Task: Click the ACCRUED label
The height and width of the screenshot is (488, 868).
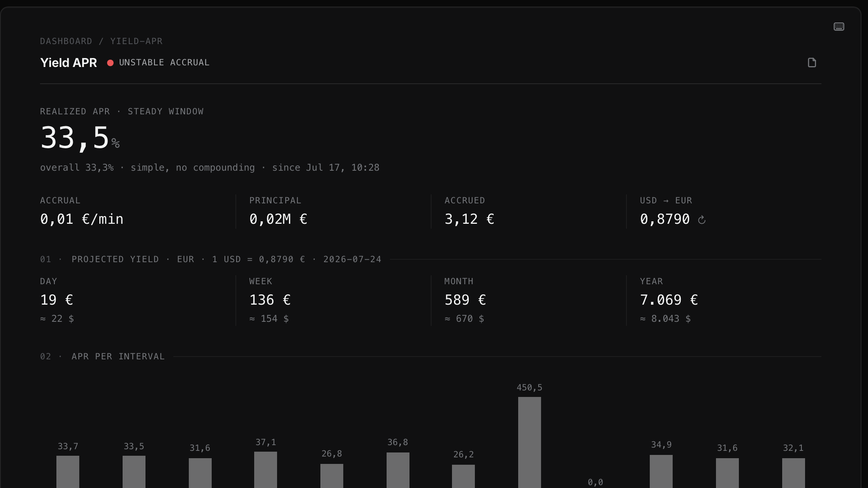Action: [465, 201]
